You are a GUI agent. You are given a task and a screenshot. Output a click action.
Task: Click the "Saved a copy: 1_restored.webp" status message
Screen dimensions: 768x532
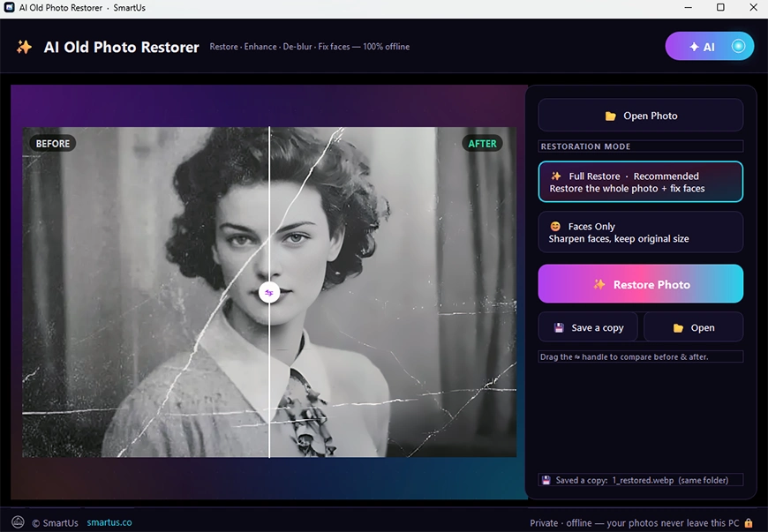[x=641, y=480]
